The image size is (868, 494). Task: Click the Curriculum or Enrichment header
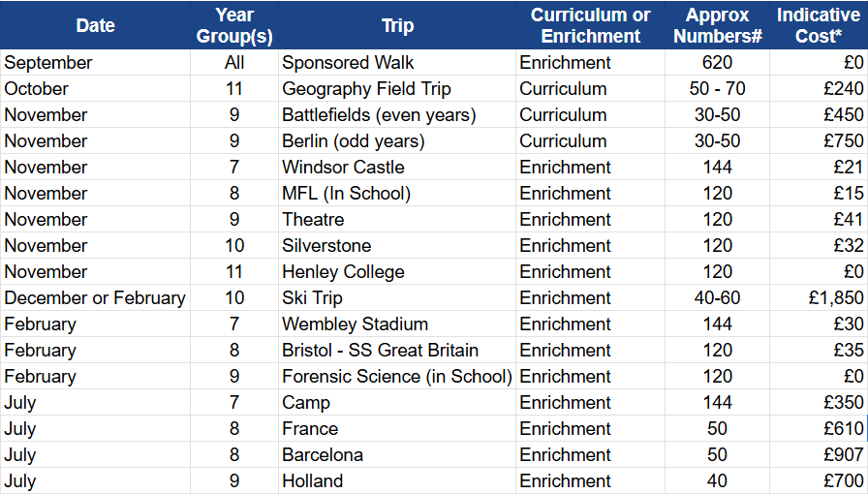point(590,25)
